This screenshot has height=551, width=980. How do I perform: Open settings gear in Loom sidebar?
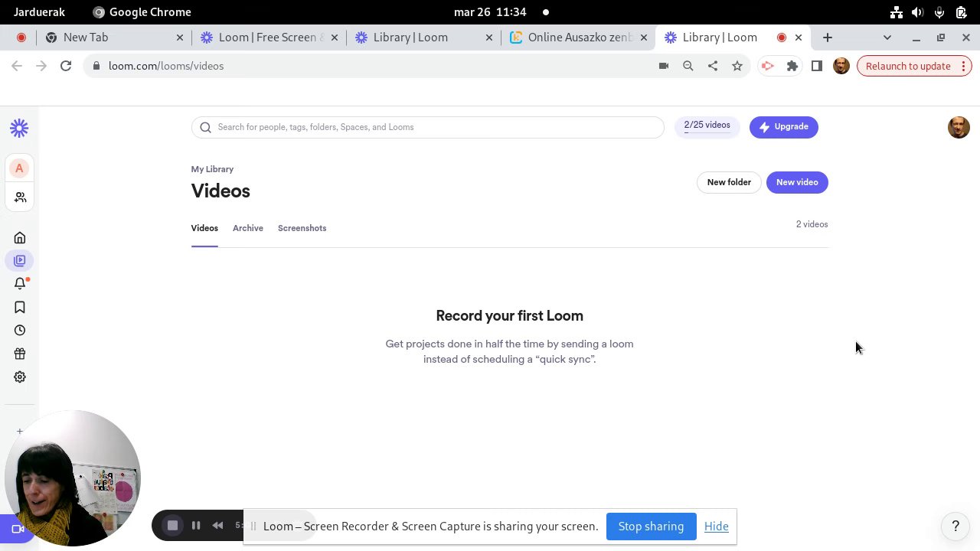[20, 377]
